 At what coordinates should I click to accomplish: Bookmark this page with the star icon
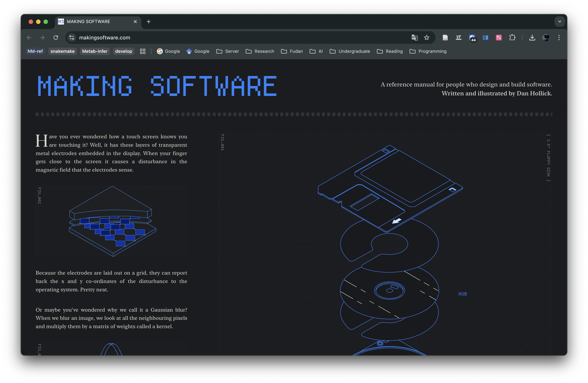pos(427,38)
